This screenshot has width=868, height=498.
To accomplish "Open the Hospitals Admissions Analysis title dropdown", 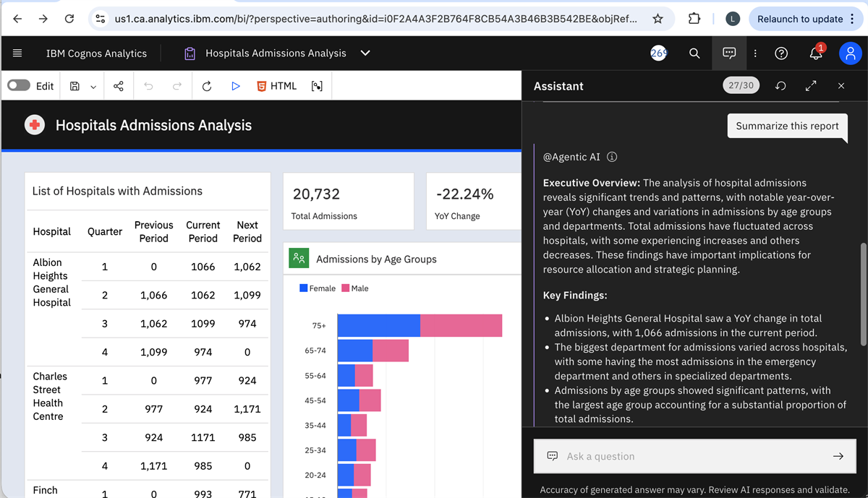I will [x=365, y=53].
